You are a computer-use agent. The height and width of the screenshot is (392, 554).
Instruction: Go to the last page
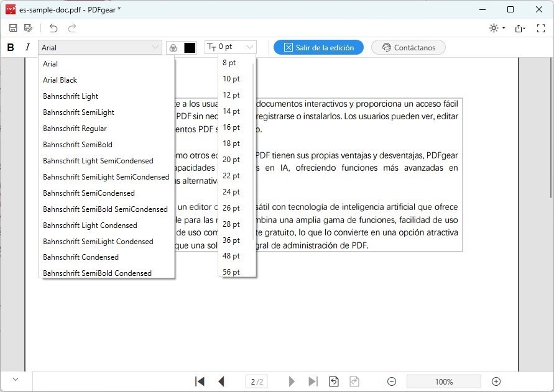pyautogui.click(x=313, y=381)
